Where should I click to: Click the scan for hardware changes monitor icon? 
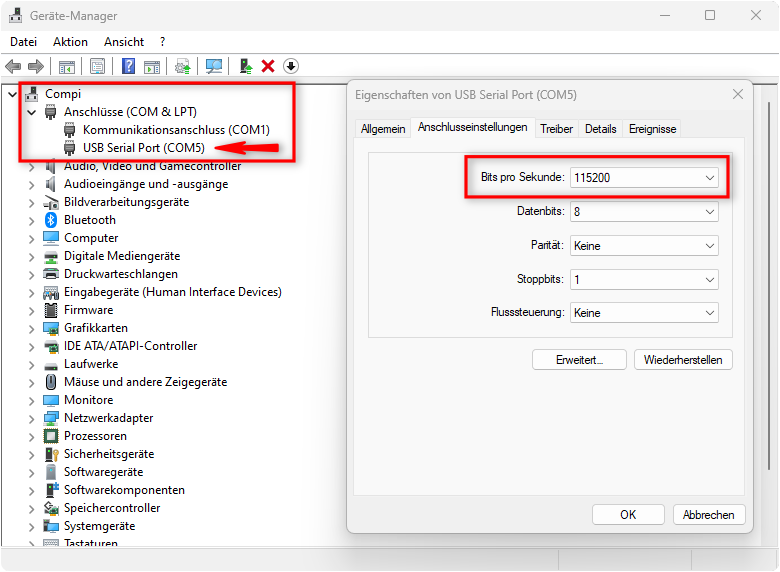click(213, 66)
